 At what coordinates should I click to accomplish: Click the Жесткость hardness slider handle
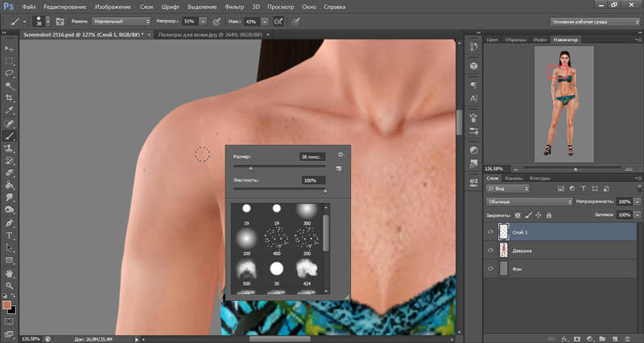tap(325, 191)
